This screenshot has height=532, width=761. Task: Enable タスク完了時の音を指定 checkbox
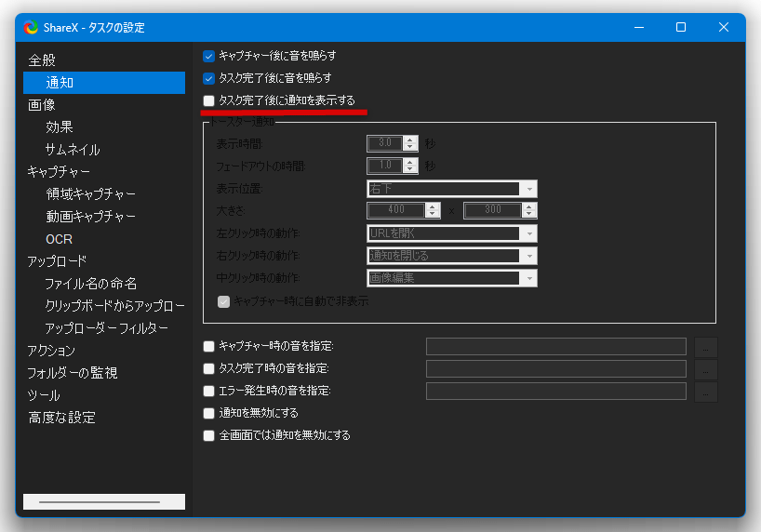(x=208, y=369)
